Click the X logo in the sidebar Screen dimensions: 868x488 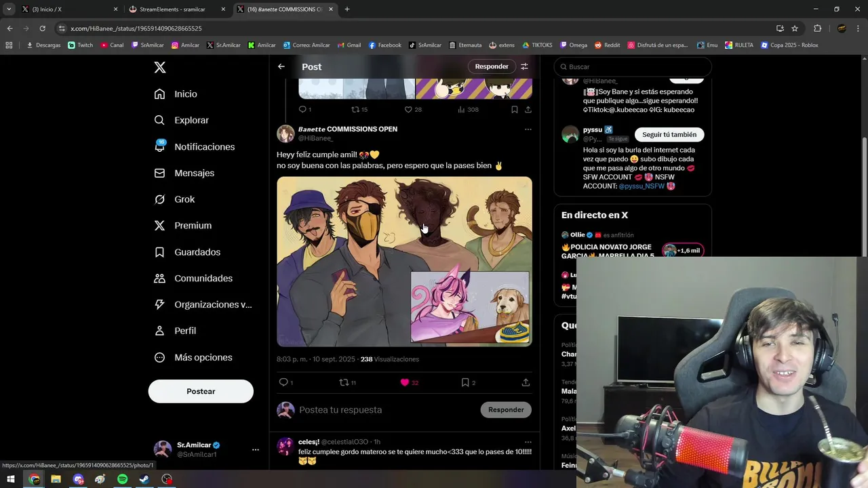160,67
